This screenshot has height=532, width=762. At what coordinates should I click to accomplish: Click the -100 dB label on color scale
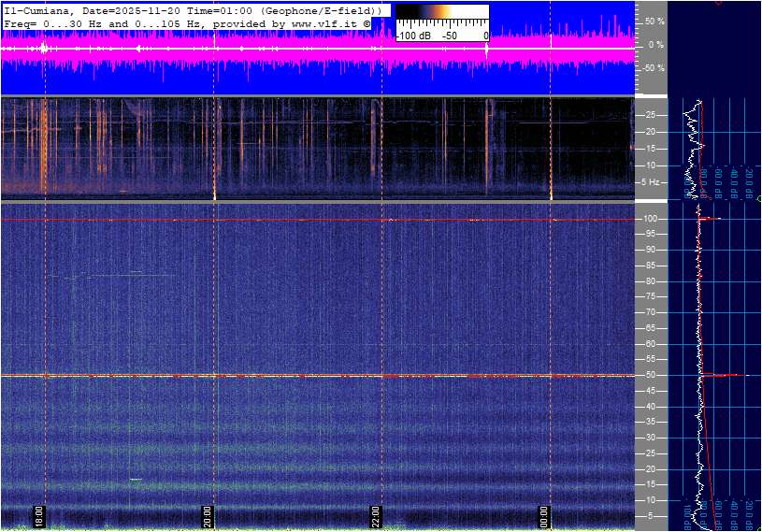coord(412,36)
